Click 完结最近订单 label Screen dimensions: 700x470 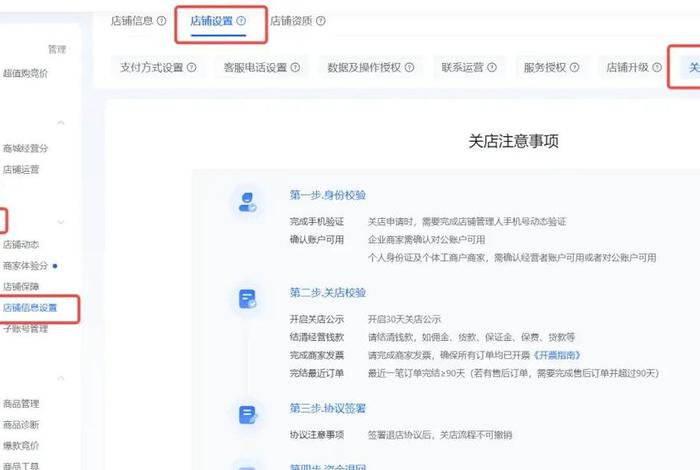(317, 373)
